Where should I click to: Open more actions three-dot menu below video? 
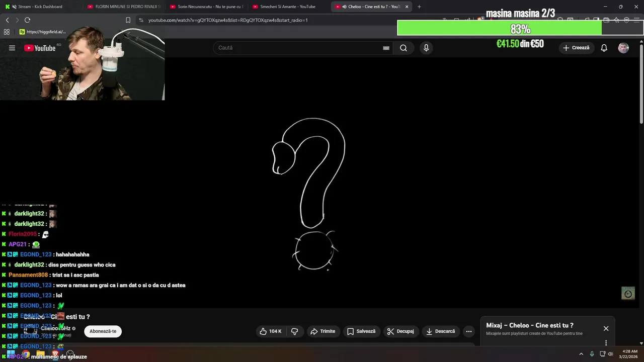point(469,331)
